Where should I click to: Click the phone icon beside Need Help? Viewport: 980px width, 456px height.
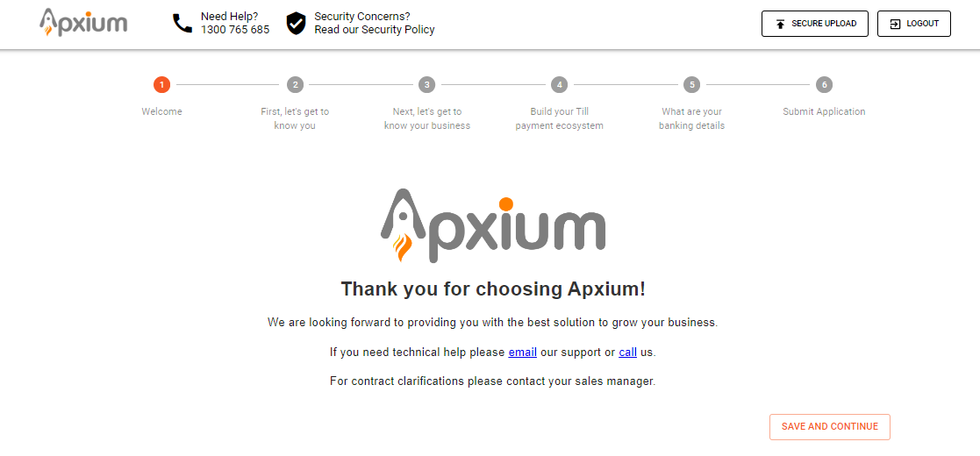click(x=182, y=24)
